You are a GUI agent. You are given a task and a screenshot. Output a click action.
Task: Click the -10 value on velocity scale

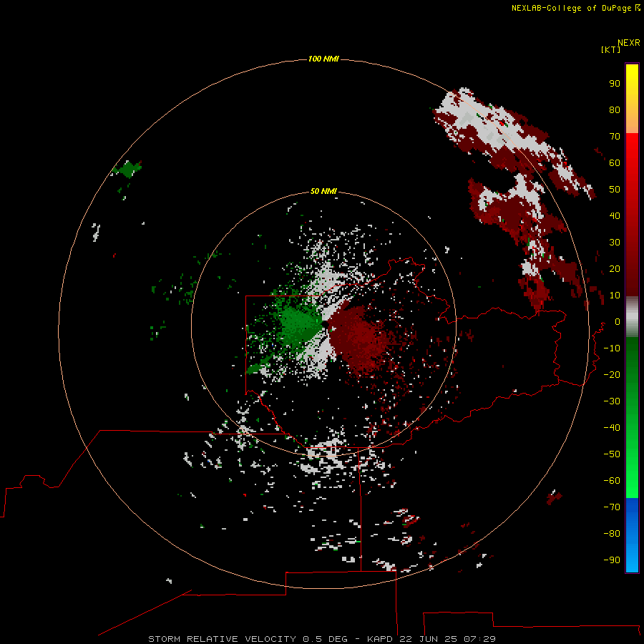point(612,348)
